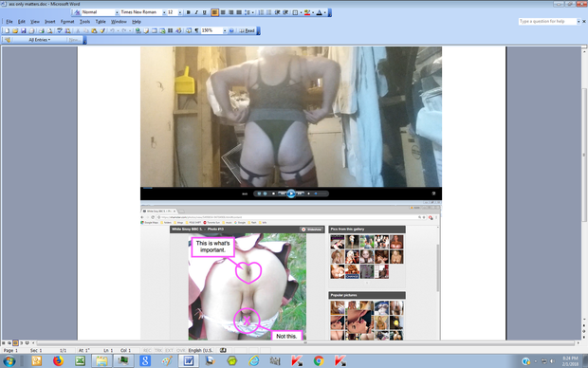Open the Table menu
Screen dimensions: 588x368
101,22
